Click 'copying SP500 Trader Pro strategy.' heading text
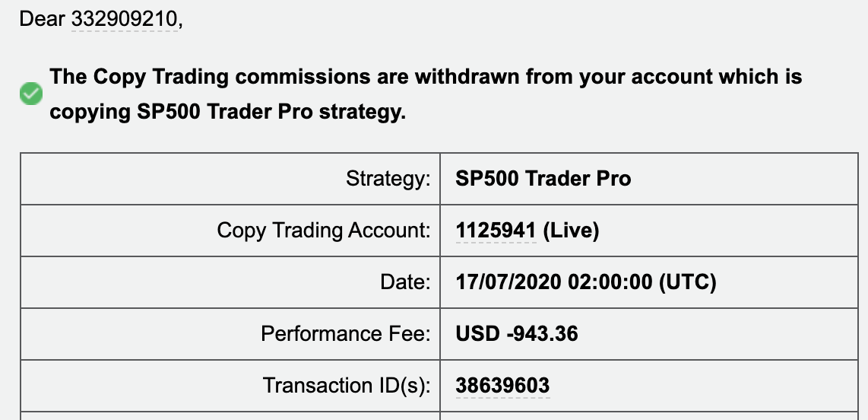This screenshot has height=420, width=868. pyautogui.click(x=227, y=112)
